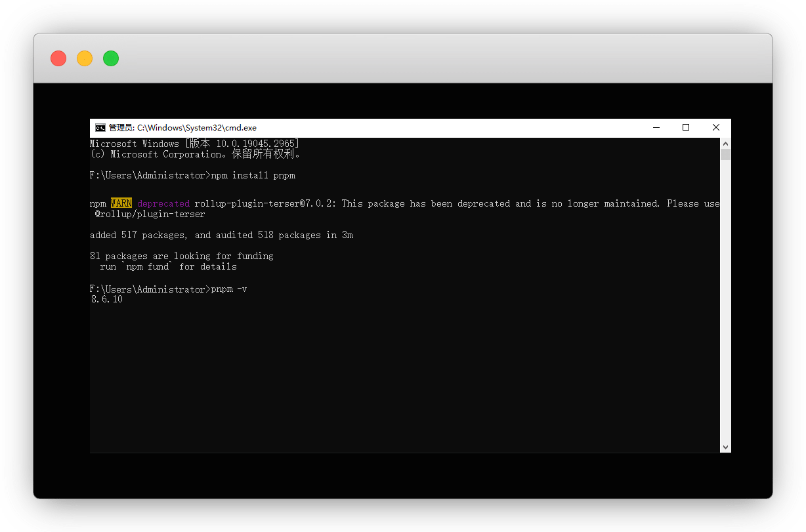The height and width of the screenshot is (532, 806).
Task: Click the 8.6.10 version output
Action: tap(107, 299)
